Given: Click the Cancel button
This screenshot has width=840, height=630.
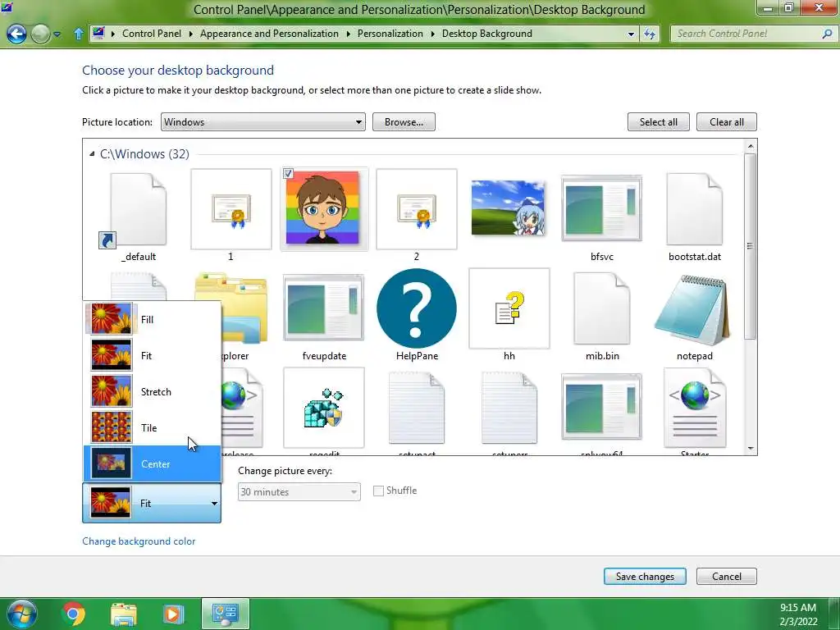Looking at the screenshot, I should (727, 577).
